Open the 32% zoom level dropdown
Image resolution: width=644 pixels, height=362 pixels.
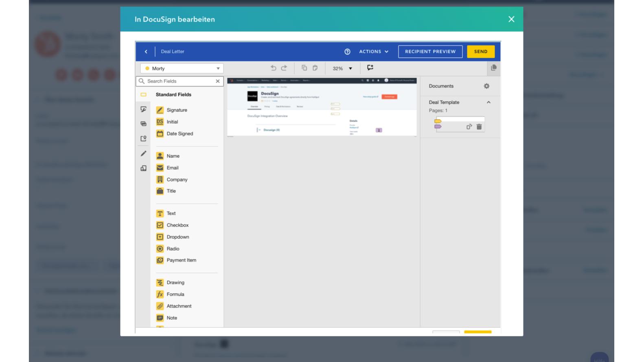point(342,68)
